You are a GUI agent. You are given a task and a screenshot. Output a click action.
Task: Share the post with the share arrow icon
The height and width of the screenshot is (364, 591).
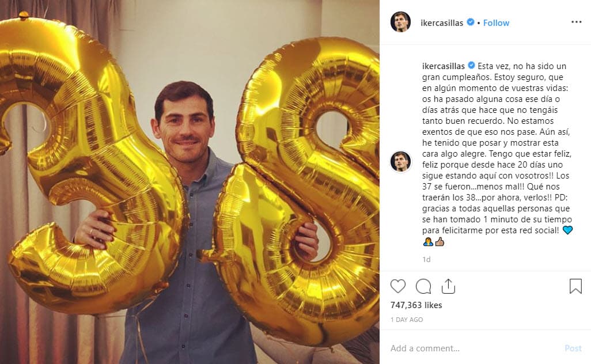(x=449, y=286)
